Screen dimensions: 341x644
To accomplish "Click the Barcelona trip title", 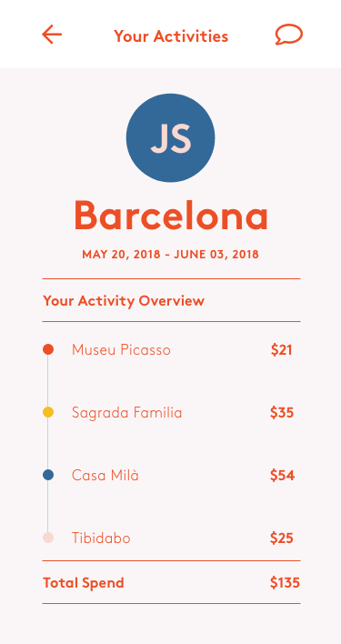I will (171, 216).
